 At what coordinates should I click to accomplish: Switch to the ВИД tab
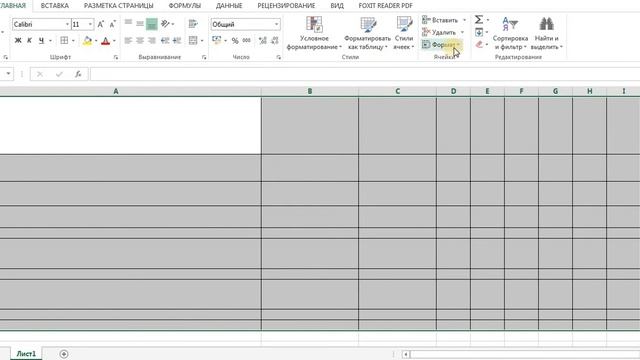337,6
